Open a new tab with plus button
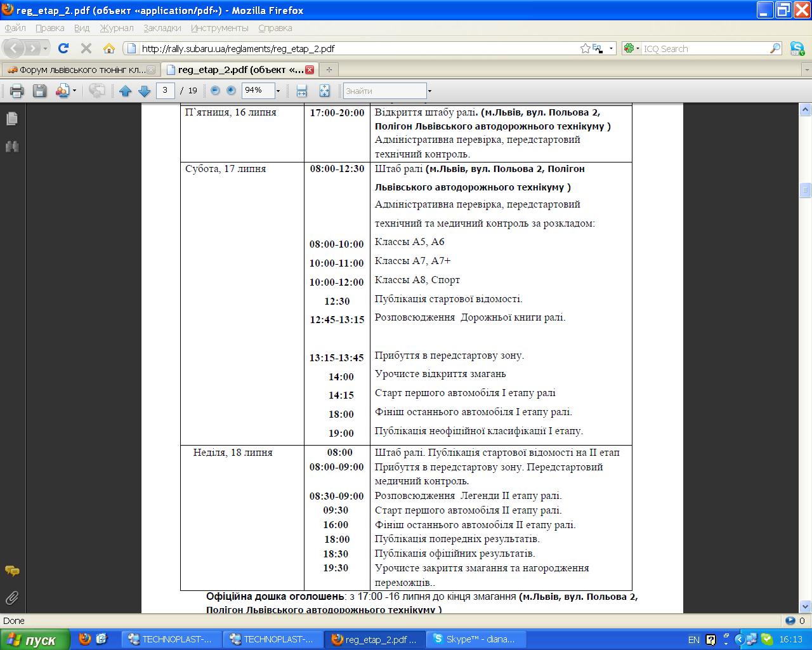This screenshot has height=650, width=812. tap(329, 69)
